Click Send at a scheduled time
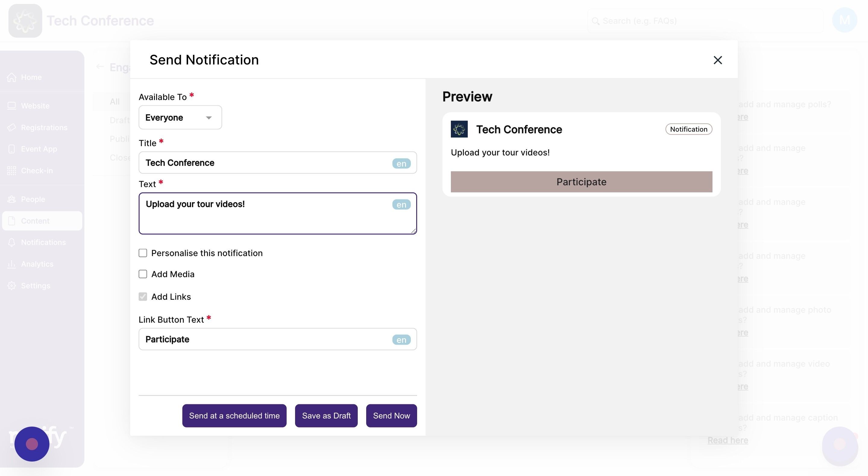The height and width of the screenshot is (476, 868). click(x=234, y=416)
